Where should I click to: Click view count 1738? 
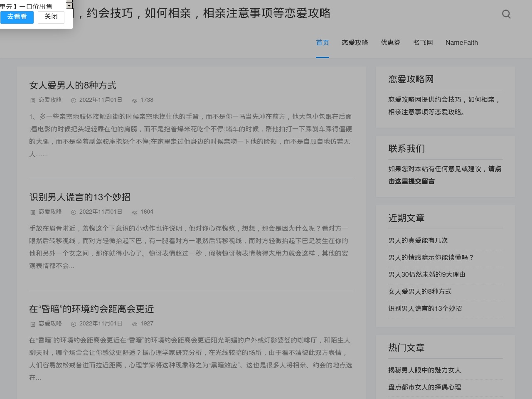point(147,100)
